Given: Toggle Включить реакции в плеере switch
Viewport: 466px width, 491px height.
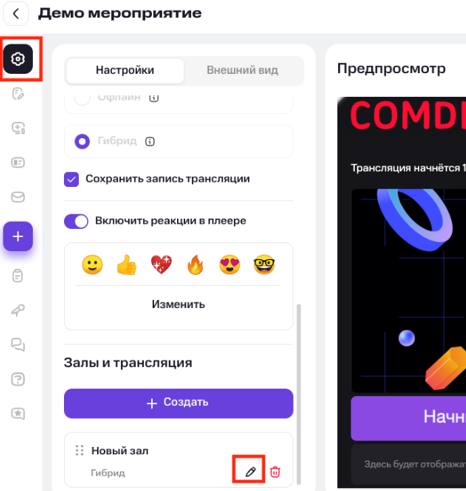Looking at the screenshot, I should point(76,221).
